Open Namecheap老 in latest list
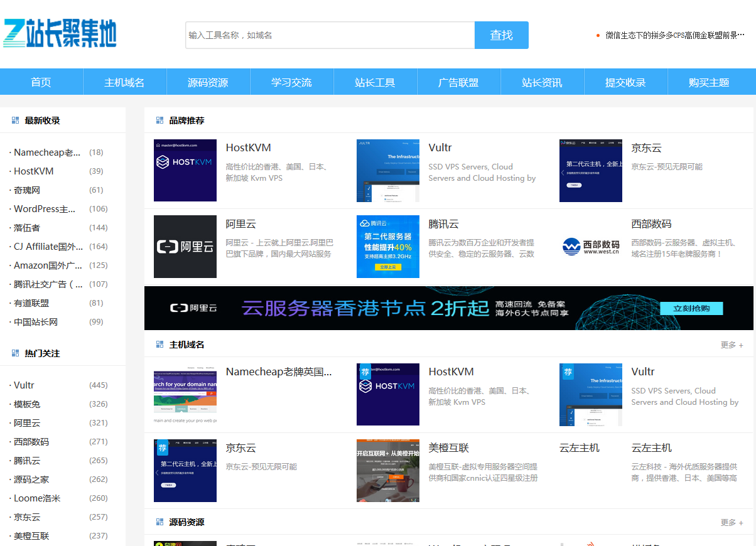The image size is (756, 546). point(47,153)
